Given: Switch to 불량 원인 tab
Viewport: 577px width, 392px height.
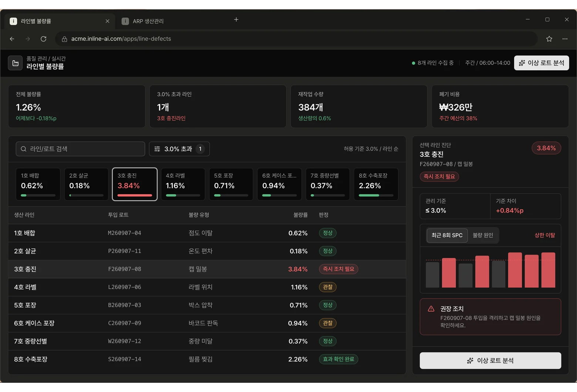Looking at the screenshot, I should [x=483, y=235].
